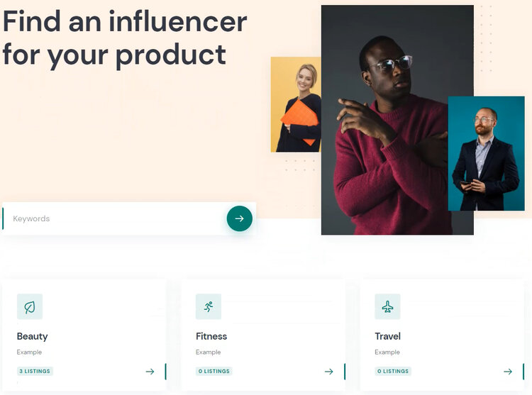Click the Beauty leaf icon

pos(30,307)
